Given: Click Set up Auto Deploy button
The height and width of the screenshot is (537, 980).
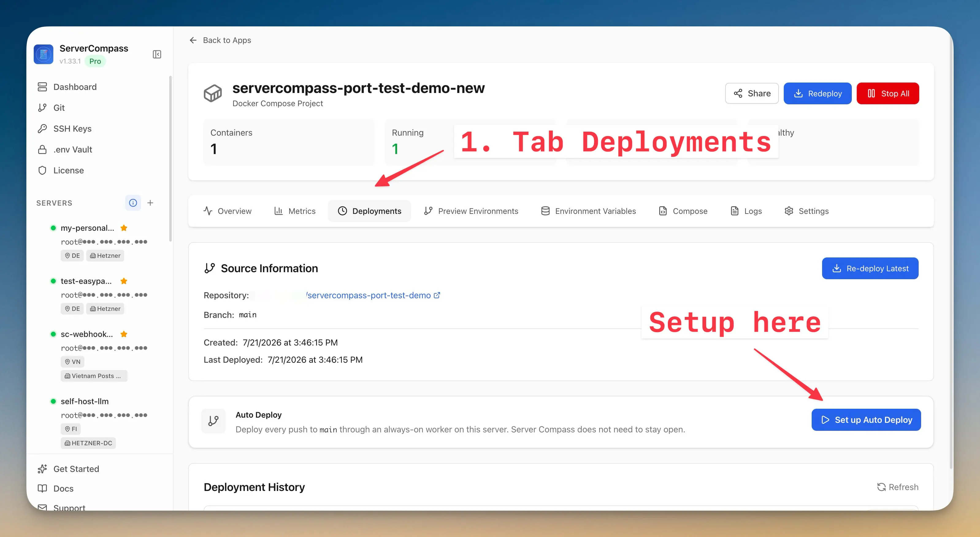Looking at the screenshot, I should (866, 420).
